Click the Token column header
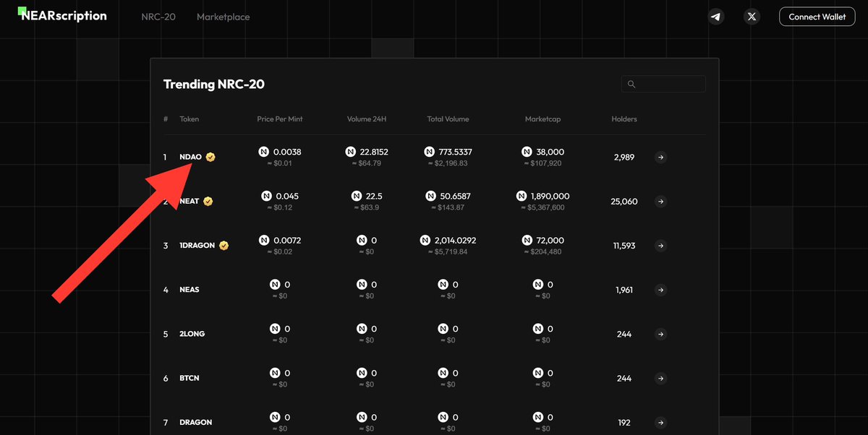 pos(190,119)
